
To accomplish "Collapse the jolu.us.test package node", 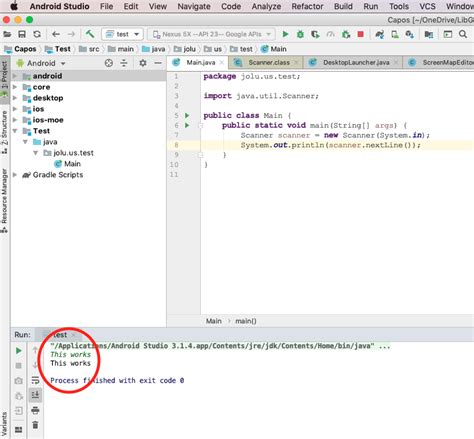I will click(36, 153).
